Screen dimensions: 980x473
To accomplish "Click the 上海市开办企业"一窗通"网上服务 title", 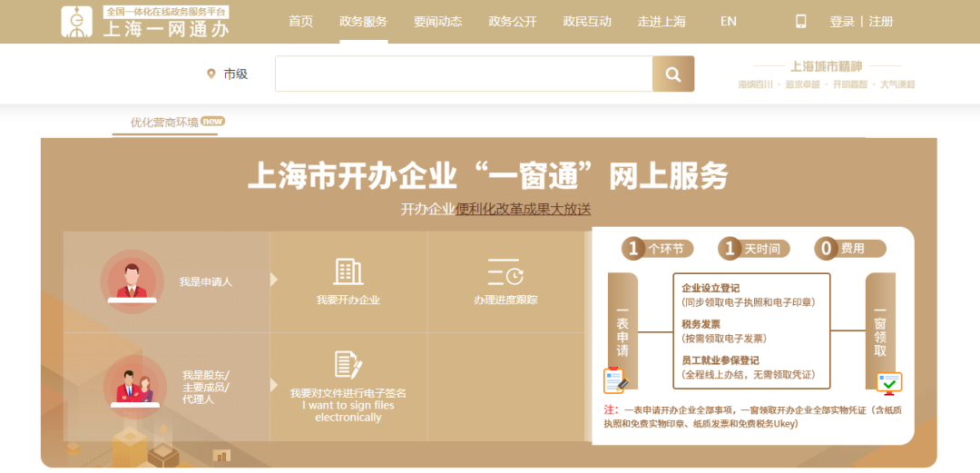I will 488,176.
